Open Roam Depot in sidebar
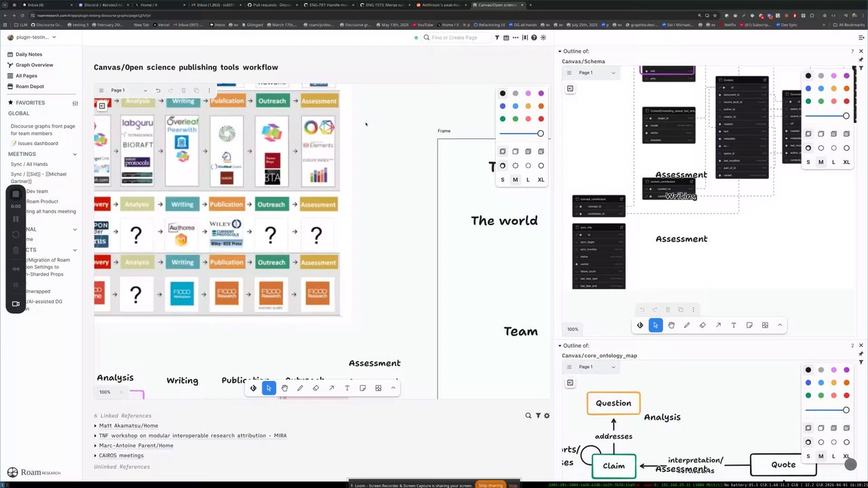 click(x=30, y=87)
